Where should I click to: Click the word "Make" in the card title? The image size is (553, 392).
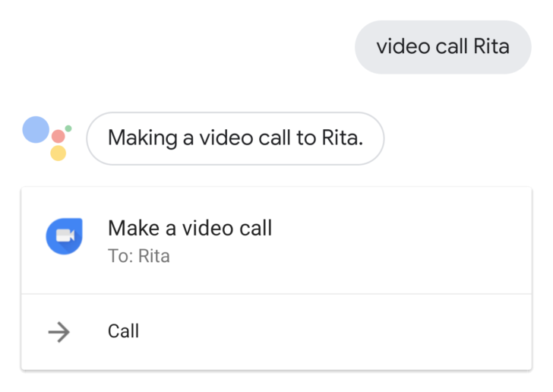[x=134, y=228]
